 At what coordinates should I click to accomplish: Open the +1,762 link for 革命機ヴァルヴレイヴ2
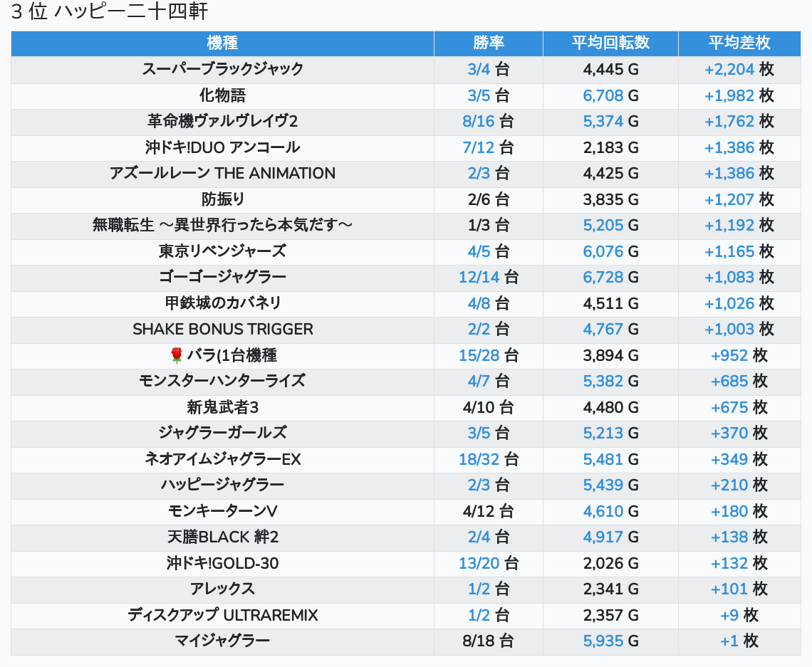[729, 121]
